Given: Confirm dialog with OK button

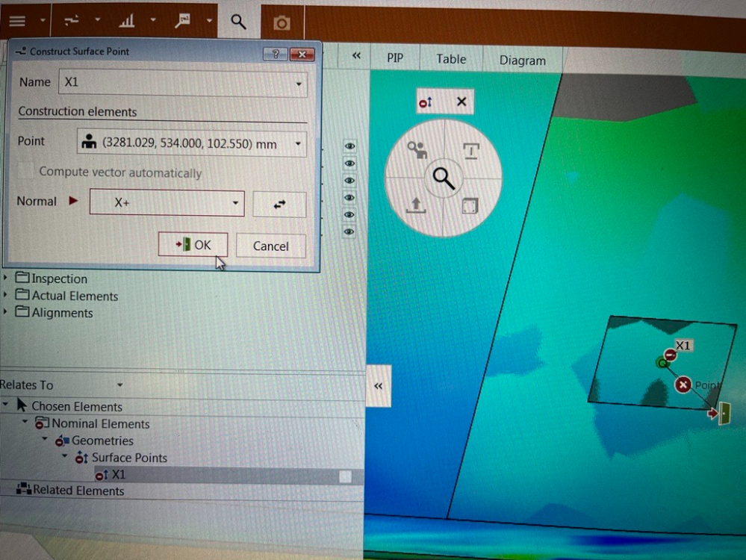Looking at the screenshot, I should pyautogui.click(x=193, y=245).
